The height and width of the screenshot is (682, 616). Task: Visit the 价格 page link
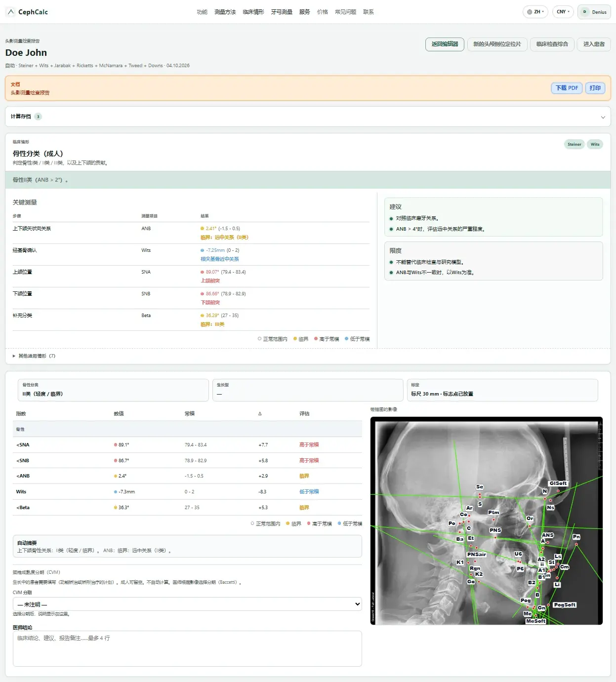click(323, 12)
